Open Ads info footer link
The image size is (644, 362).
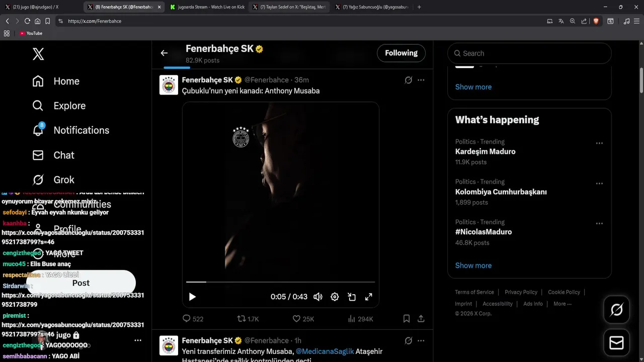tap(533, 304)
